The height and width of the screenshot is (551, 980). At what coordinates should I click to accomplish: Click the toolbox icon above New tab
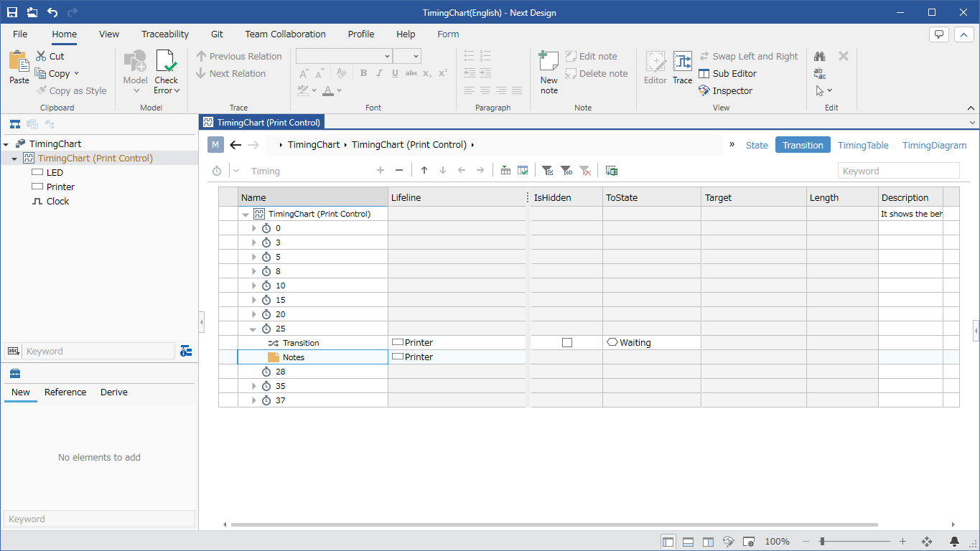[x=15, y=373]
